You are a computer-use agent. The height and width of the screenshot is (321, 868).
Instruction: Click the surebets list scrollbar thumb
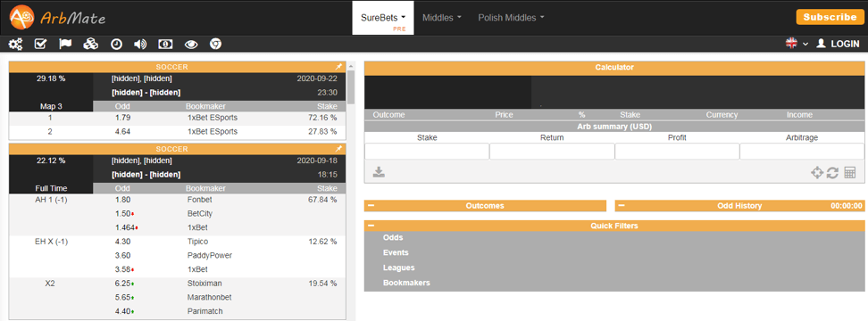coord(350,86)
